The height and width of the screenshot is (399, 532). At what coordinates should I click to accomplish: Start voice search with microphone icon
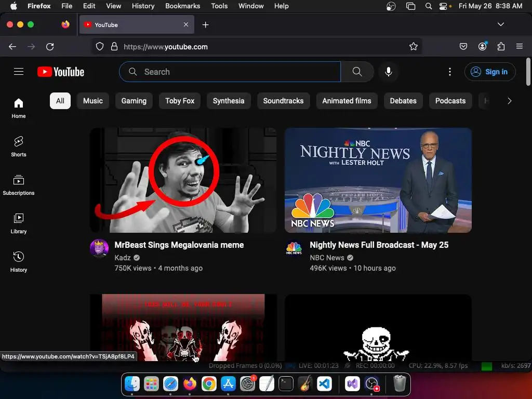(389, 72)
